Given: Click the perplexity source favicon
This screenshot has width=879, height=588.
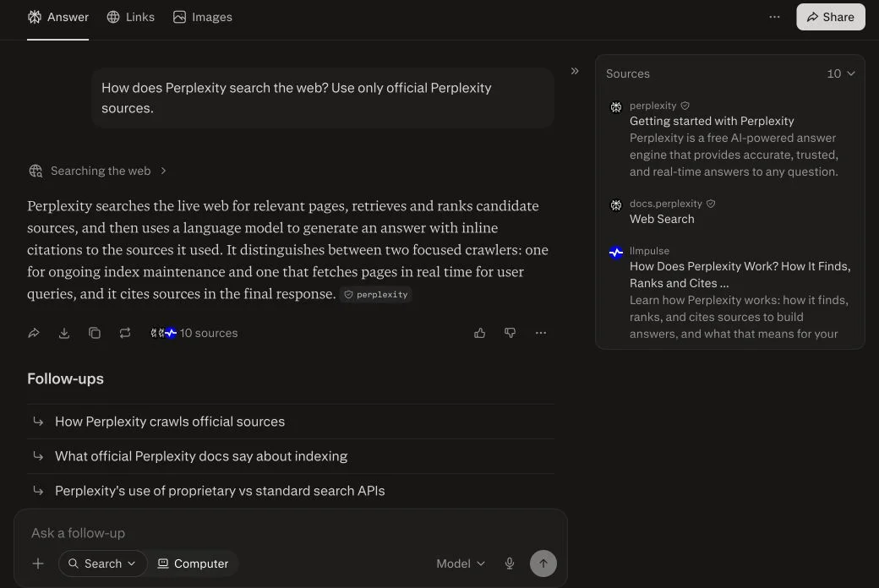Looking at the screenshot, I should coord(615,106).
